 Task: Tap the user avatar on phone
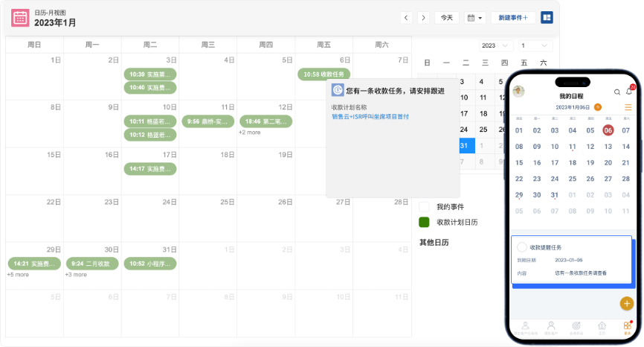point(519,92)
